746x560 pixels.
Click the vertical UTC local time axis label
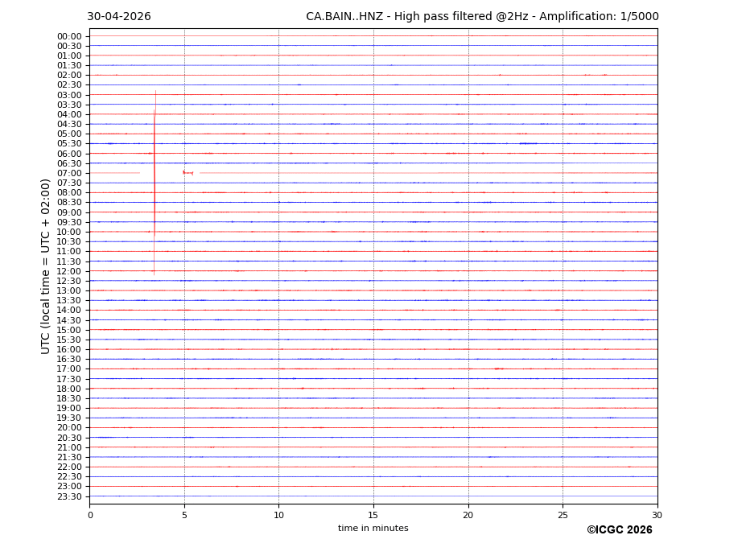45,266
